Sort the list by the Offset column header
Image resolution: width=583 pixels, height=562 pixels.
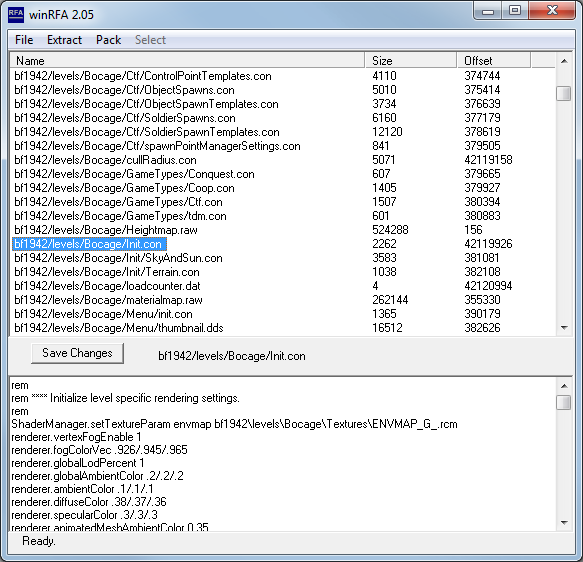(494, 61)
